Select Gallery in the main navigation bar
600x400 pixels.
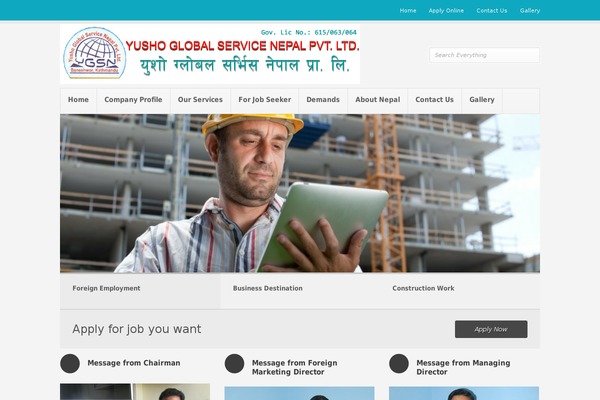point(482,100)
